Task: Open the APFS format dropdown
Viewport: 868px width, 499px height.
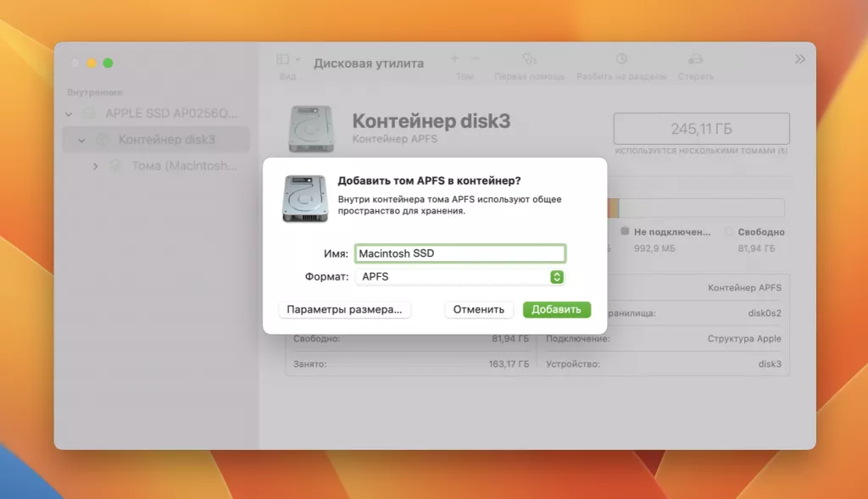Action: click(558, 276)
